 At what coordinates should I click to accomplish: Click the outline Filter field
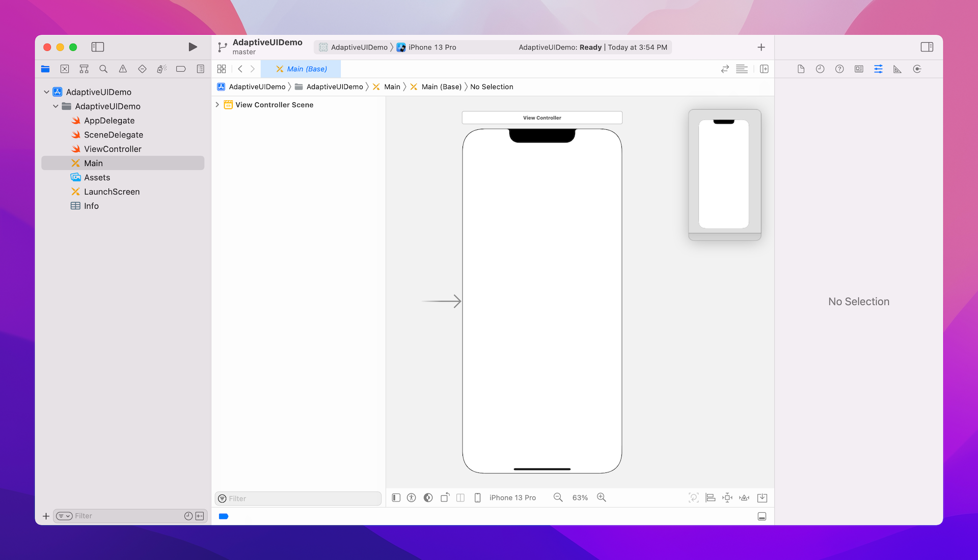point(301,498)
